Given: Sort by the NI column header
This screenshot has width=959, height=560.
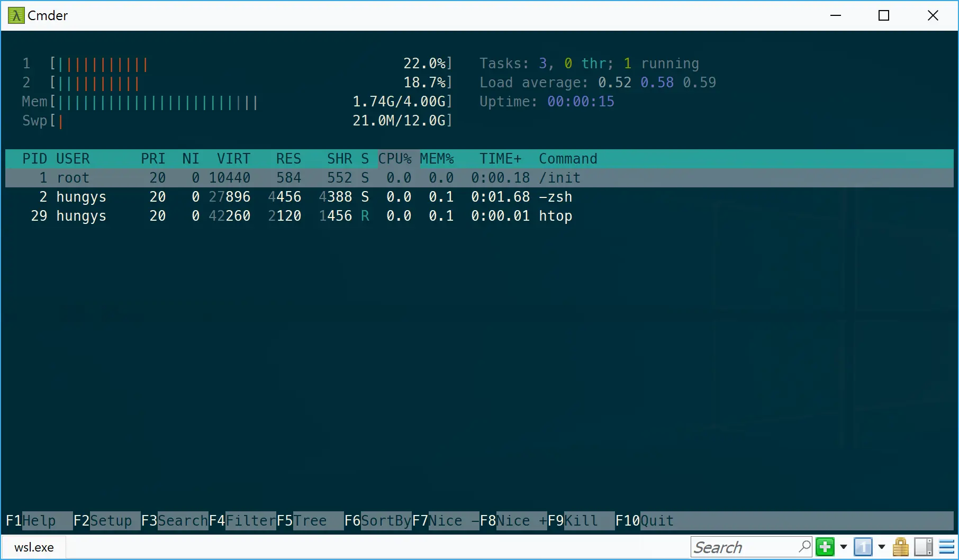Looking at the screenshot, I should click(191, 159).
